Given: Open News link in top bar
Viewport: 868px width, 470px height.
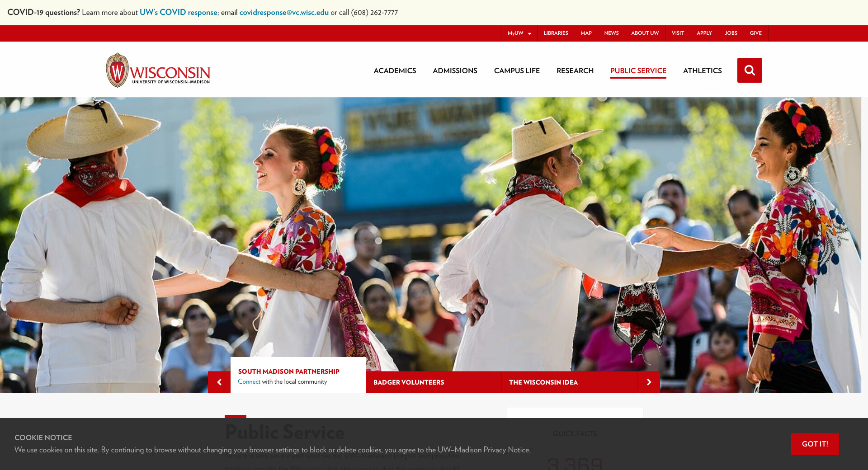Looking at the screenshot, I should click(x=611, y=33).
